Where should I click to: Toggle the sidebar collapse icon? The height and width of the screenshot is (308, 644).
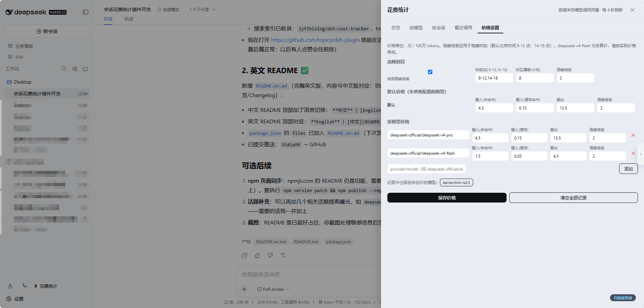tap(86, 12)
